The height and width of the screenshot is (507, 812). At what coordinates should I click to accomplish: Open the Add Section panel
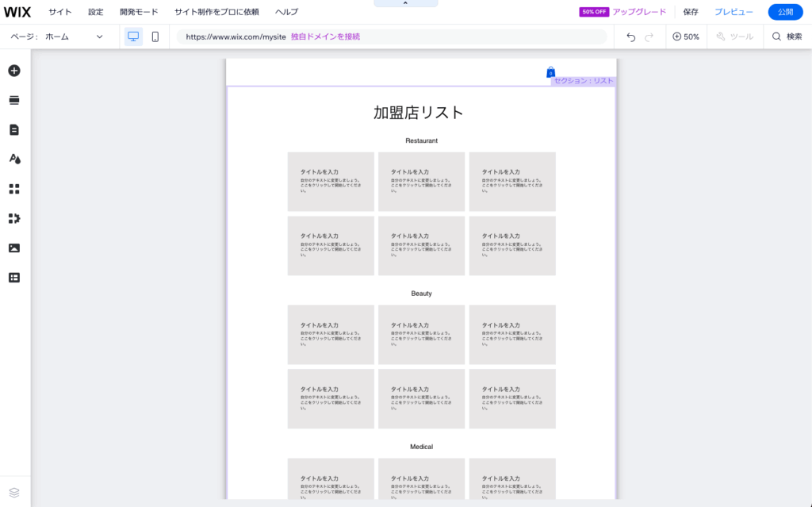14,100
